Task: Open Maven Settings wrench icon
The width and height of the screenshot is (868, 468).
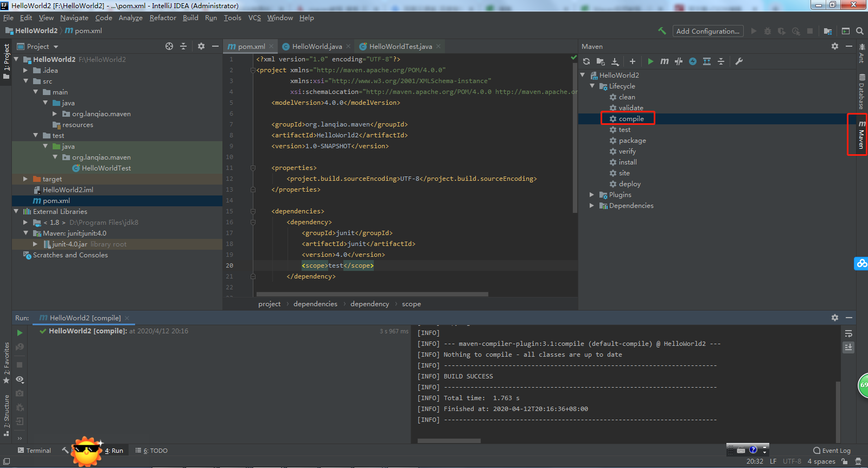Action: point(739,61)
